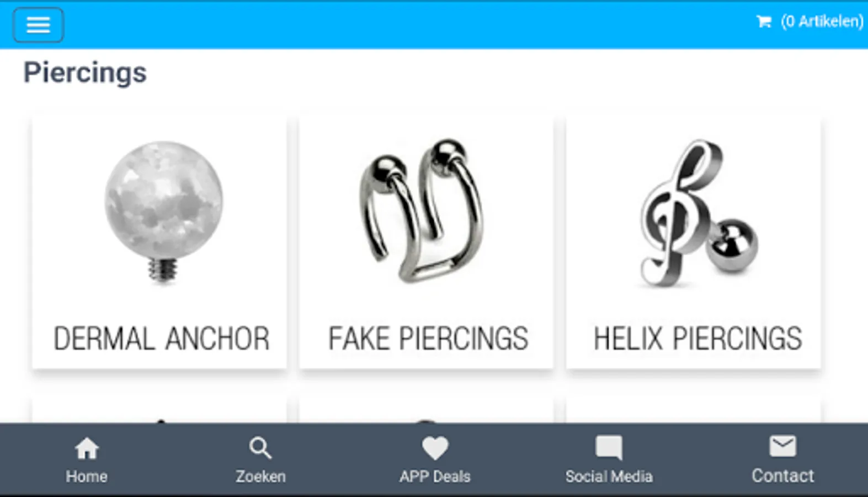Open the hamburger menu
This screenshot has height=497, width=868.
[x=38, y=25]
